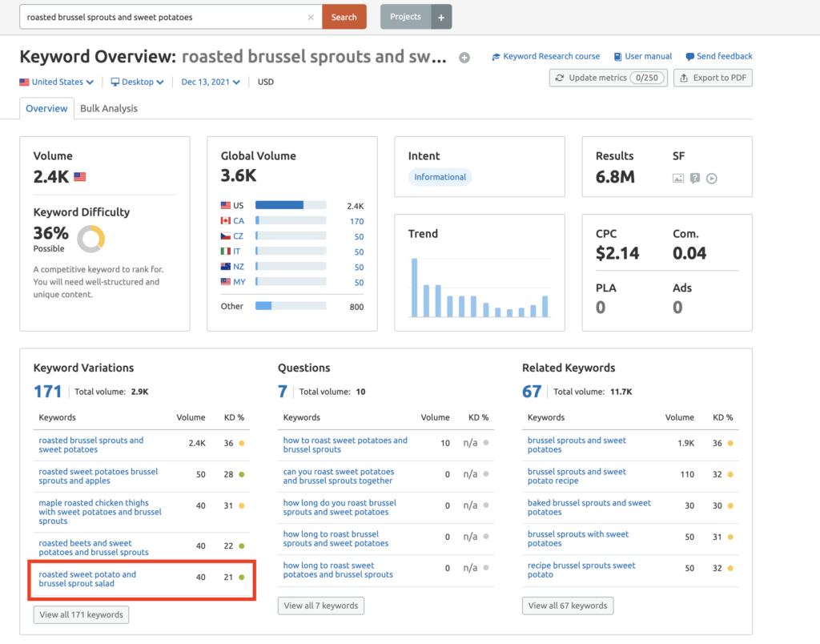
Task: Click the Informational intent badge
Action: click(440, 177)
